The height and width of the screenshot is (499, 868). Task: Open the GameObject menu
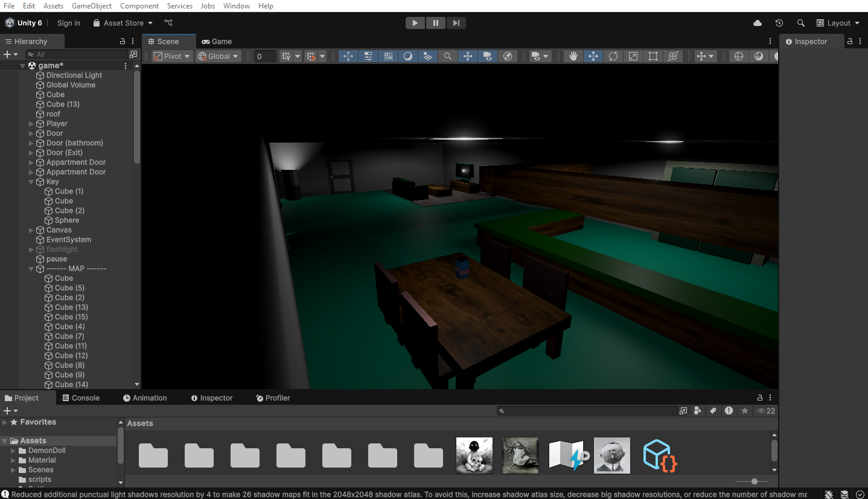[91, 5]
